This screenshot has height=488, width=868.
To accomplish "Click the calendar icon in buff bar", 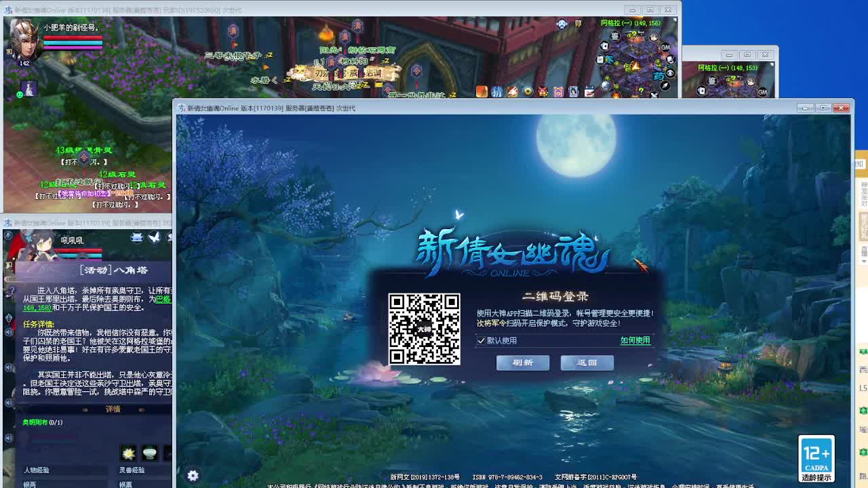I will pos(589,91).
